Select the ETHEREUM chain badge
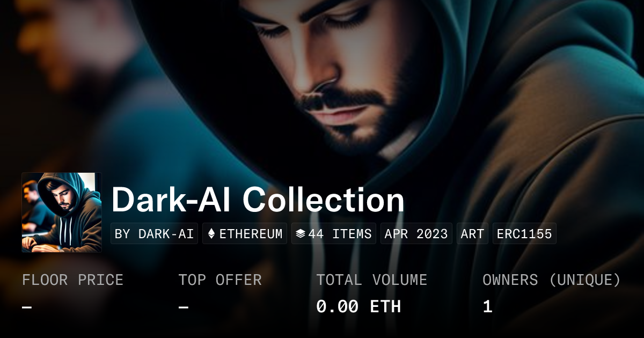 pos(245,234)
